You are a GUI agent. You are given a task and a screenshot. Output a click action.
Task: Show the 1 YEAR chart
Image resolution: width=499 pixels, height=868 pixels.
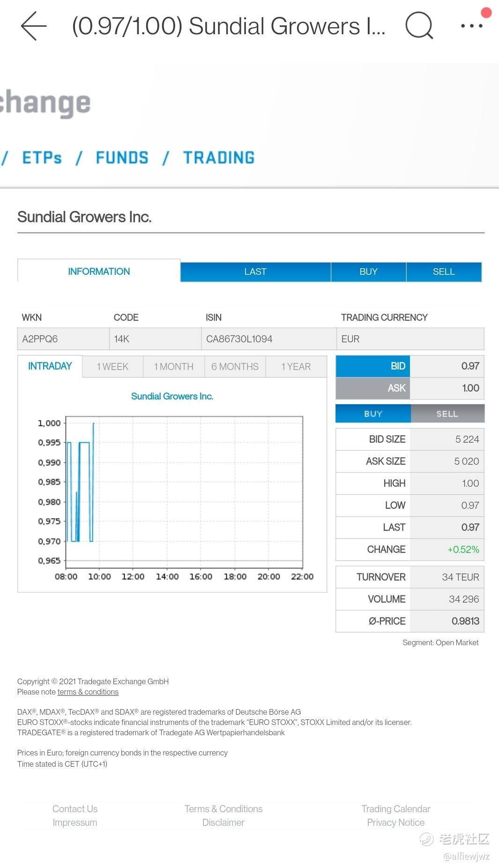coord(296,367)
